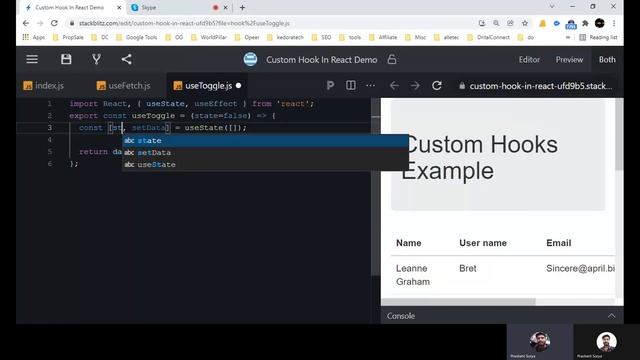Click the preview vertical scrollbar
This screenshot has height=360, width=640.
point(619,135)
